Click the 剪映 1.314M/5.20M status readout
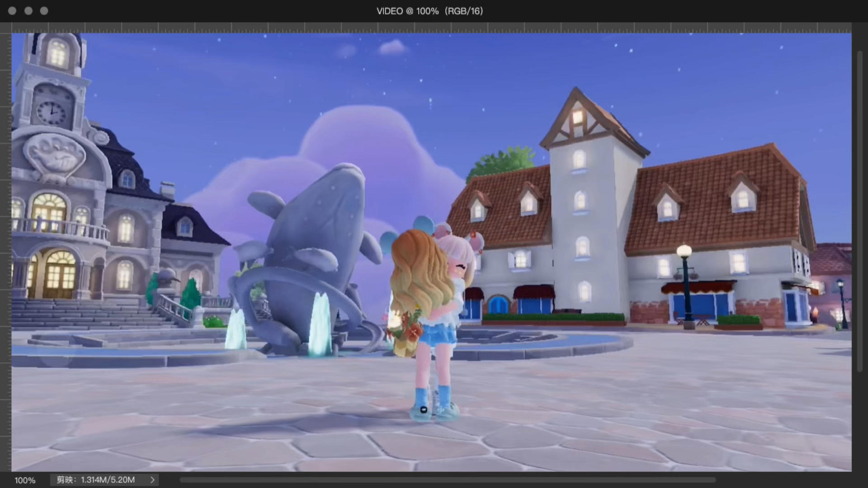The image size is (868, 488). click(96, 480)
